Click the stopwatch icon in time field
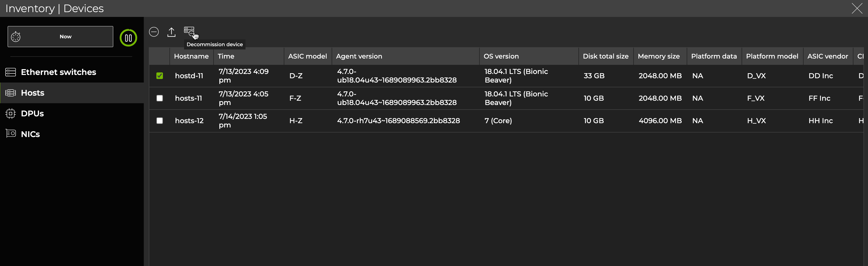This screenshot has width=868, height=266. click(16, 37)
